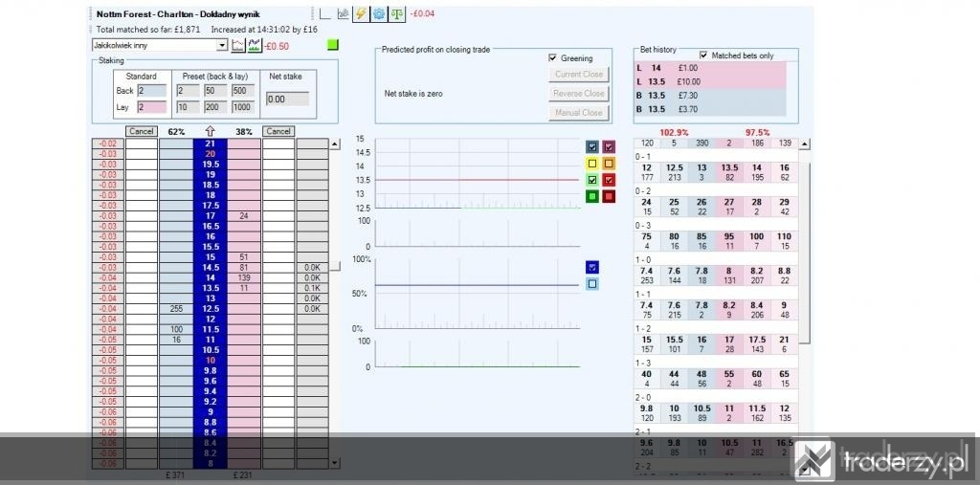This screenshot has width=980, height=485.
Task: Select preset stake 200
Action: click(215, 107)
